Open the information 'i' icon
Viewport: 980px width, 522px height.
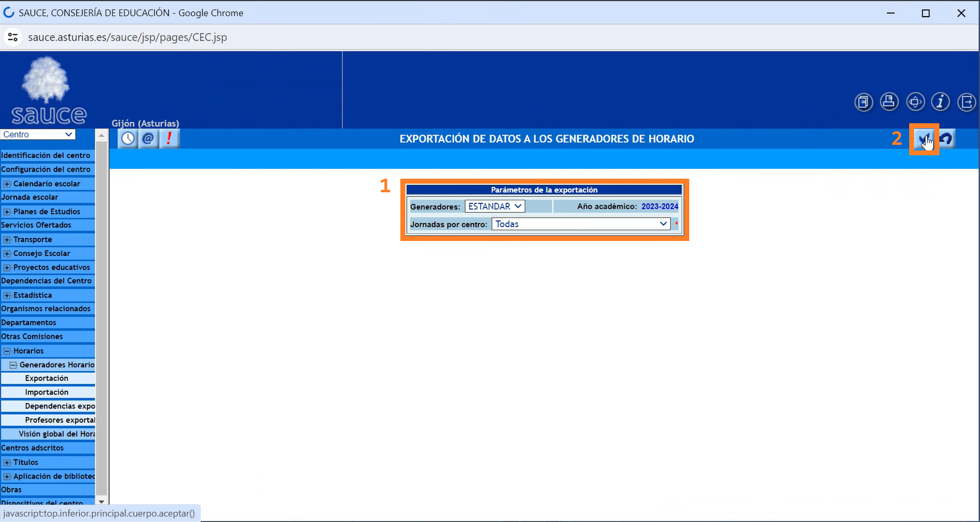pyautogui.click(x=941, y=102)
